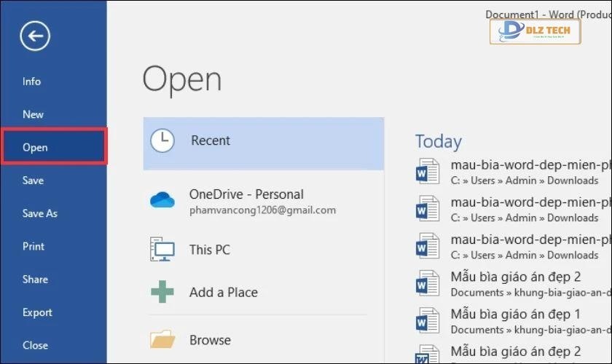Screen dimensions: 612x364
Task: Click the OneDrive cloud icon
Action: click(162, 199)
